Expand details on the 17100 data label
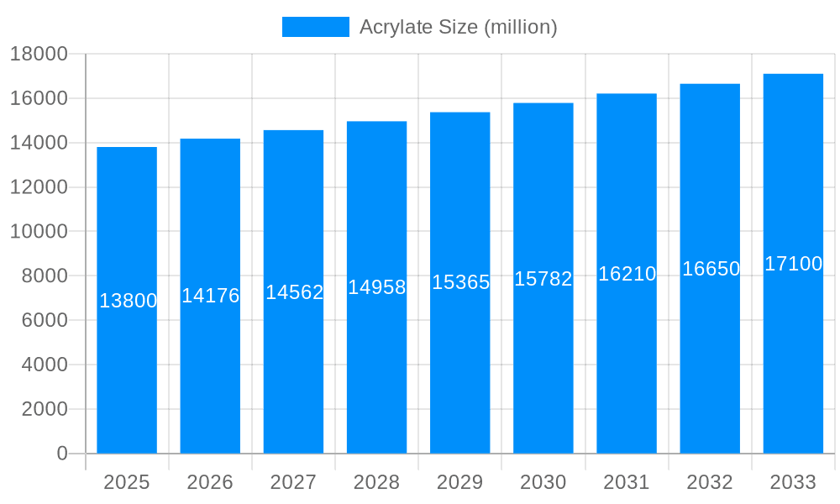Screen dimensions: 840x504 pyautogui.click(x=792, y=264)
